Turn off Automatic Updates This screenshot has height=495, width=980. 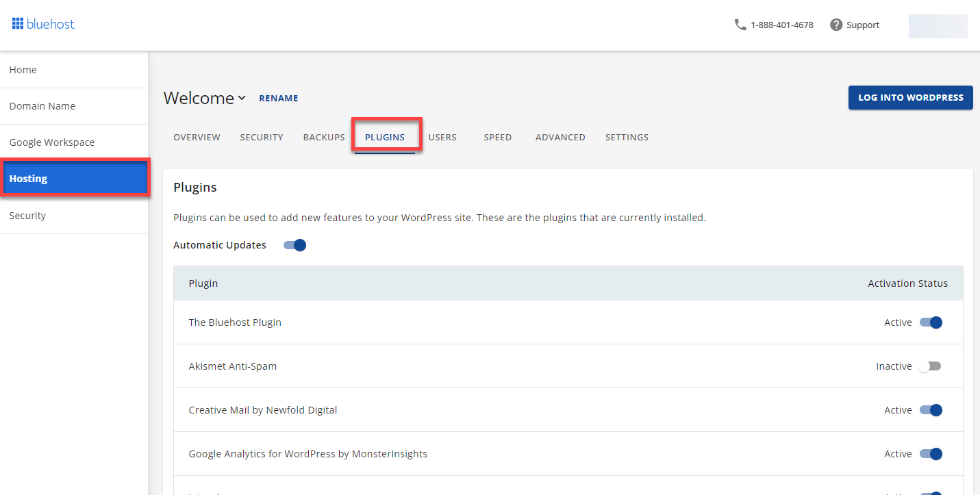click(x=294, y=244)
